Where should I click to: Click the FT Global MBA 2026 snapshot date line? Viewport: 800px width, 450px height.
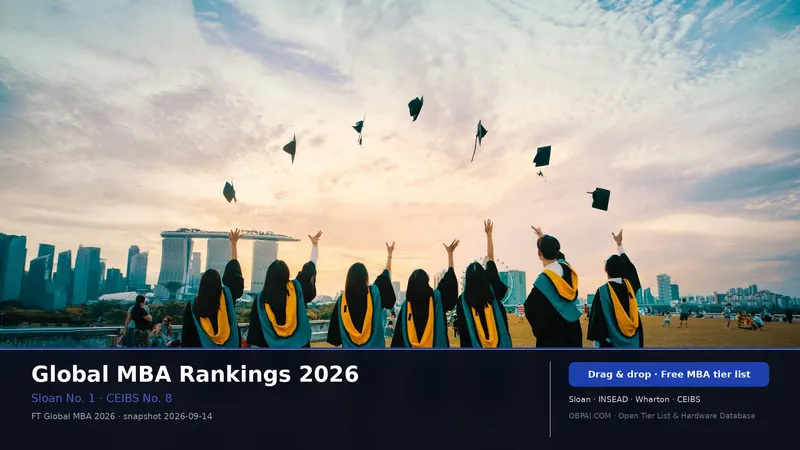tap(121, 416)
